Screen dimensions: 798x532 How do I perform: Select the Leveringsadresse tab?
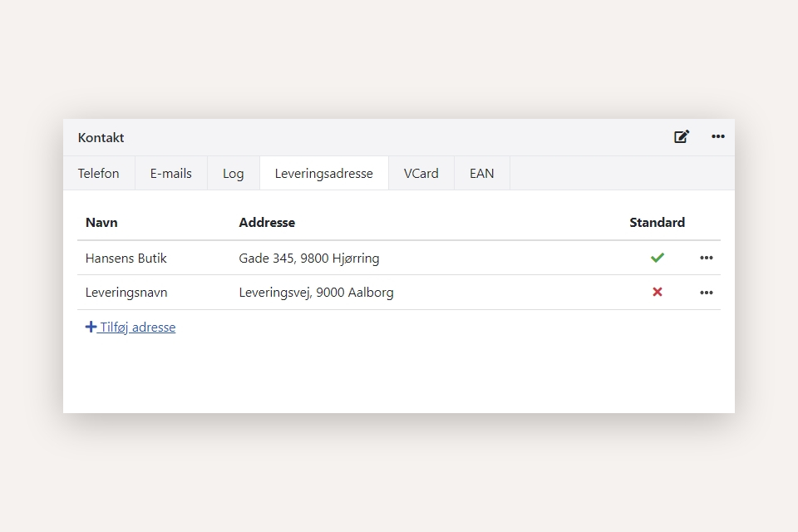pos(324,174)
